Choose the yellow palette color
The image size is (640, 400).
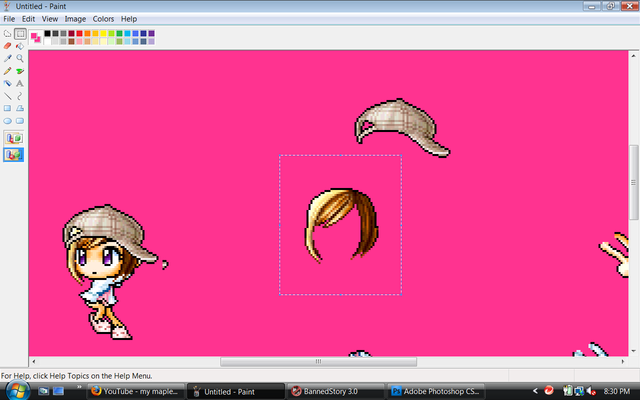(x=103, y=33)
